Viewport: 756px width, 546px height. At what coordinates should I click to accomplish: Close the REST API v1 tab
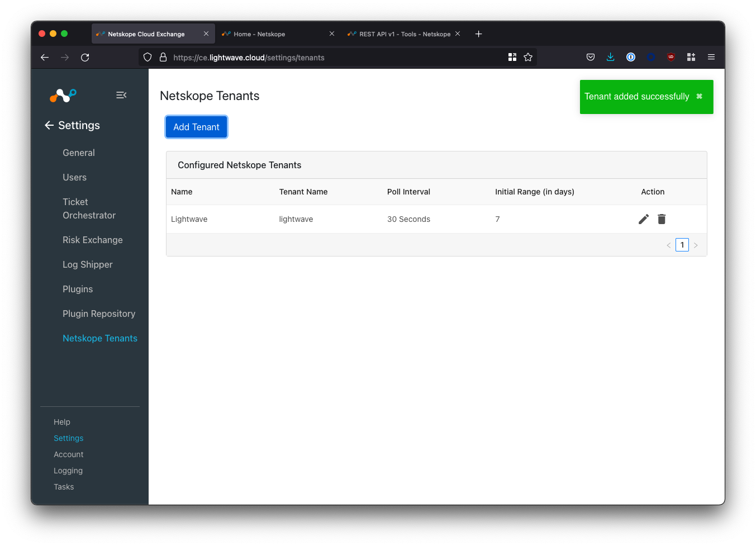[x=458, y=34]
